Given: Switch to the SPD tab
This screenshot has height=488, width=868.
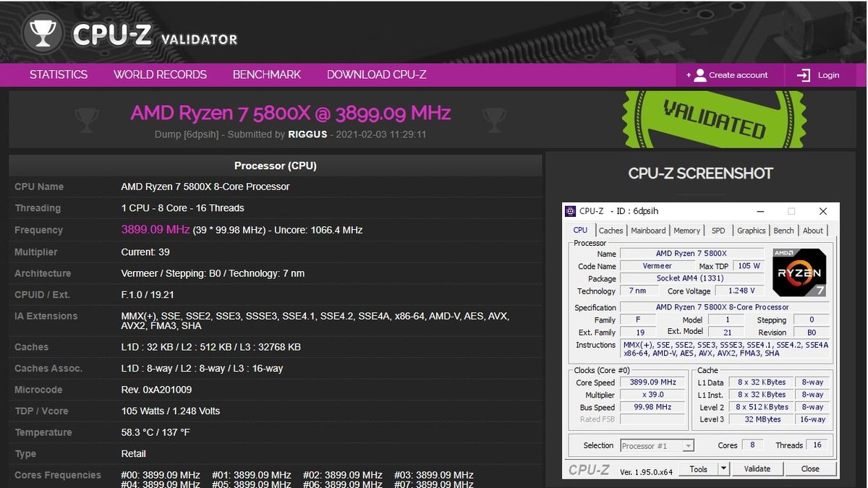Looking at the screenshot, I should 718,230.
